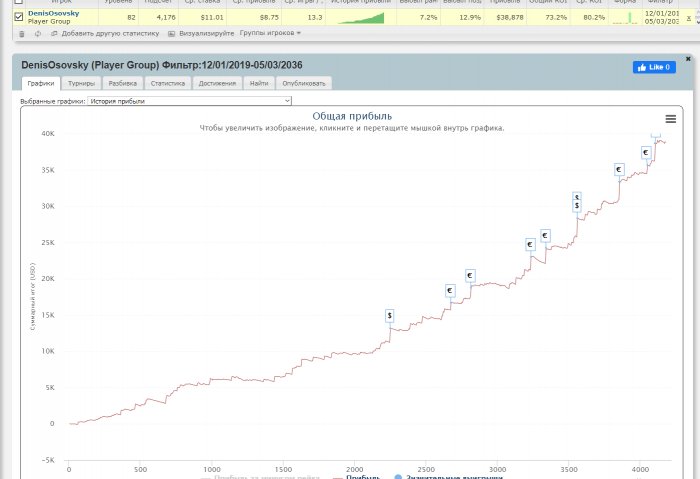Go to the Статистика tab
Image resolution: width=700 pixels, height=479 pixels.
click(x=168, y=83)
